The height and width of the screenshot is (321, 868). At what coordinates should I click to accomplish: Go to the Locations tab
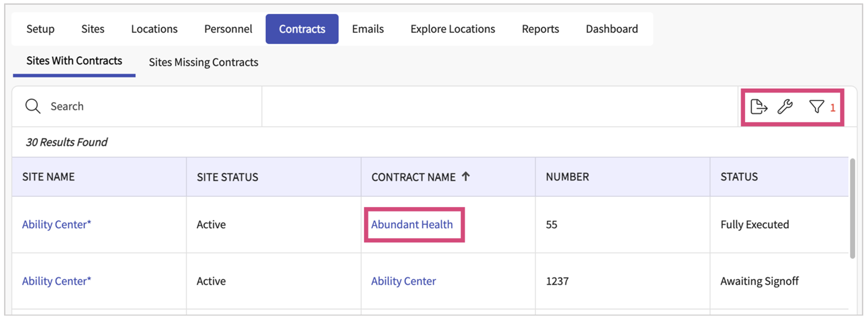click(x=154, y=29)
